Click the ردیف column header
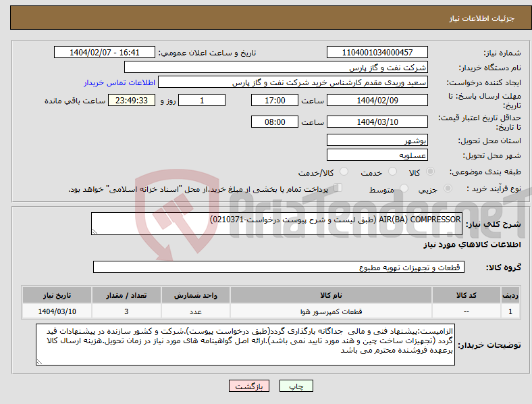 [x=510, y=295]
